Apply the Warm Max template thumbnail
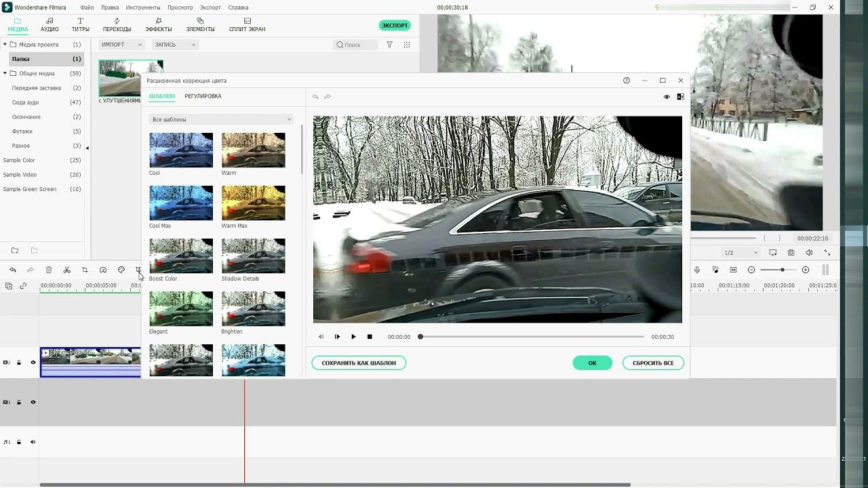Image resolution: width=868 pixels, height=488 pixels. click(x=253, y=203)
